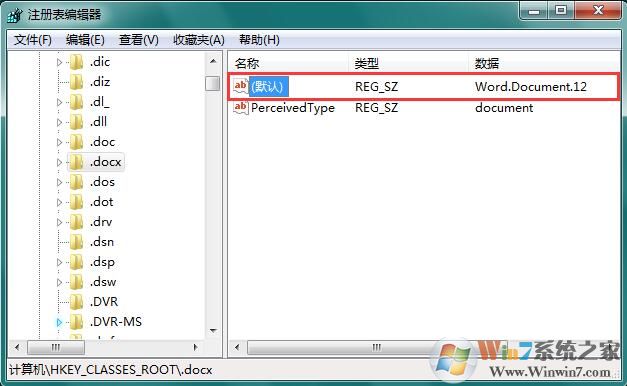Click the string icon beside PerceivedType
The height and width of the screenshot is (386, 627).
tap(241, 107)
